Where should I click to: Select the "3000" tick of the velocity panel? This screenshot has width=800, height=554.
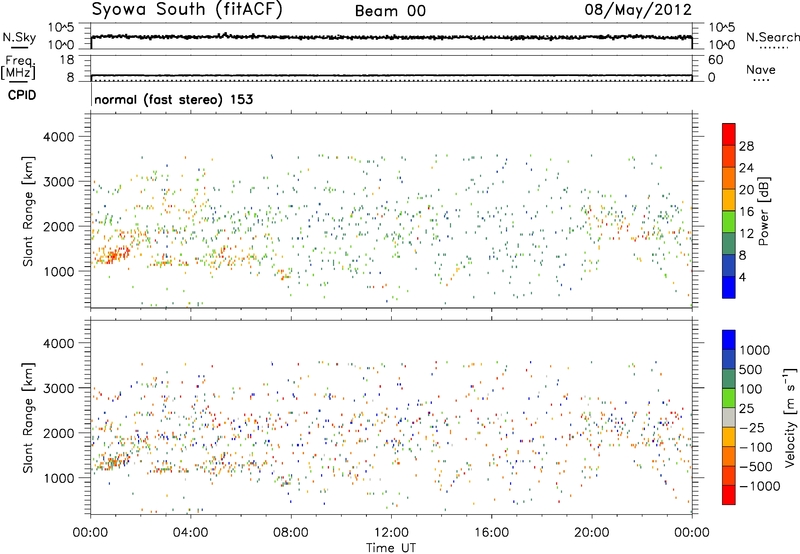[59, 388]
